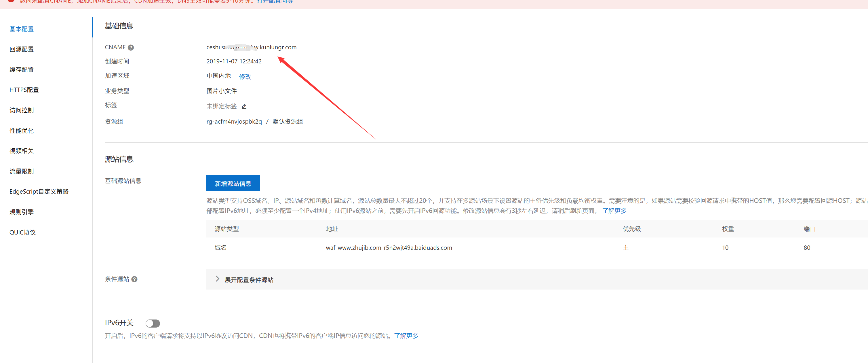Open the 流量限制 menu item
This screenshot has height=363, width=868.
[22, 171]
